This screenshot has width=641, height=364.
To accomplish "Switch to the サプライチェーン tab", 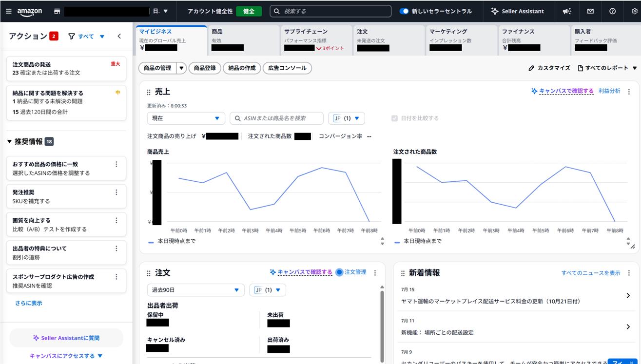I will [x=316, y=39].
